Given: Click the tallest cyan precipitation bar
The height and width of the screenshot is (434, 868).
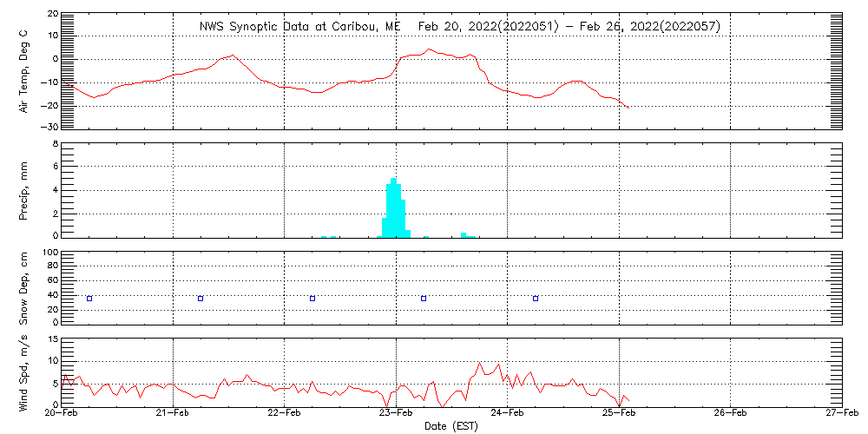Looking at the screenshot, I should pos(394,207).
